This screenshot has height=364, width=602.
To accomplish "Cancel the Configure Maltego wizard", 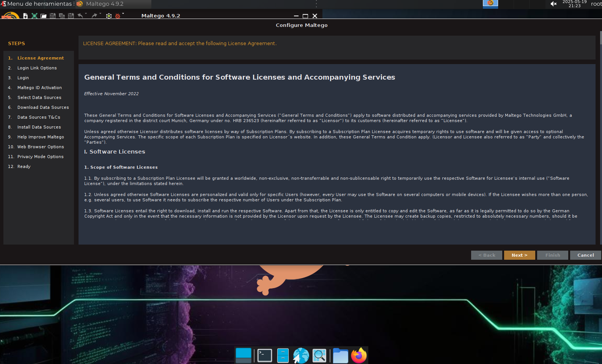I will tap(585, 255).
